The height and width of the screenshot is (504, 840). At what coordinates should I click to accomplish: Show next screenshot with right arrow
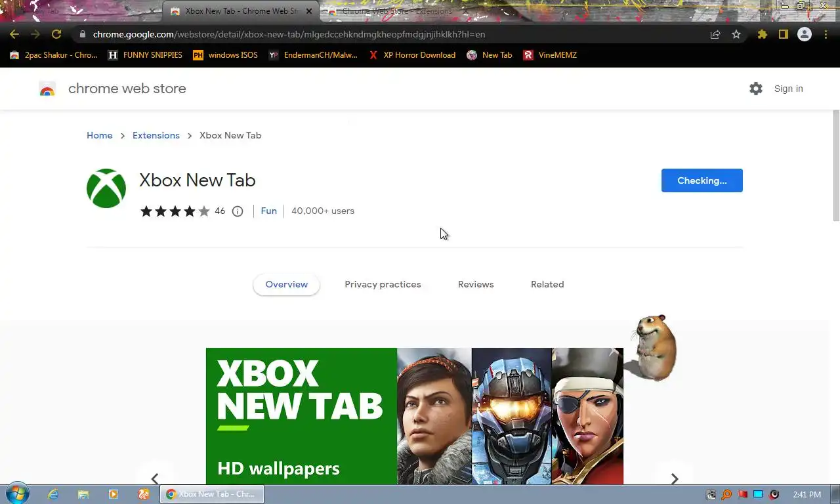[674, 478]
